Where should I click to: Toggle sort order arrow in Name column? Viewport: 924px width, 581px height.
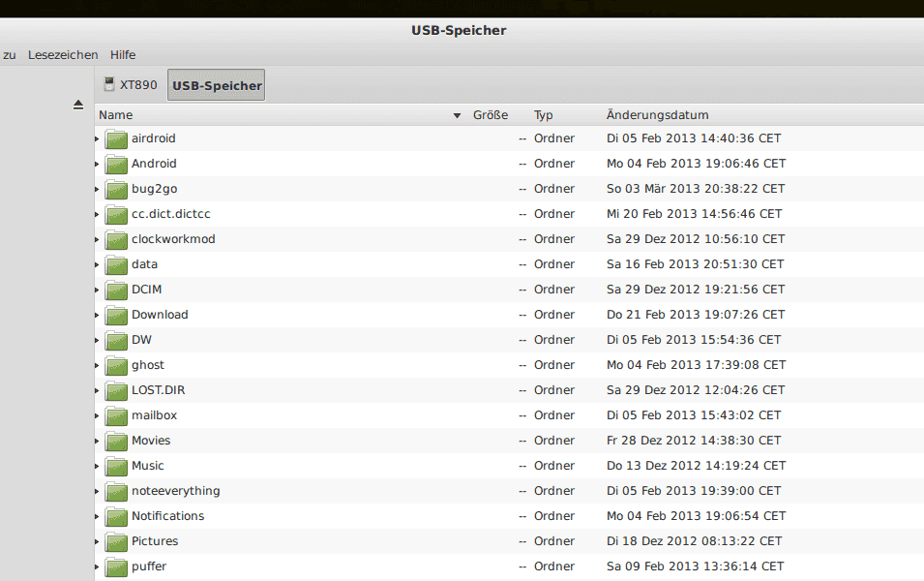[457, 115]
